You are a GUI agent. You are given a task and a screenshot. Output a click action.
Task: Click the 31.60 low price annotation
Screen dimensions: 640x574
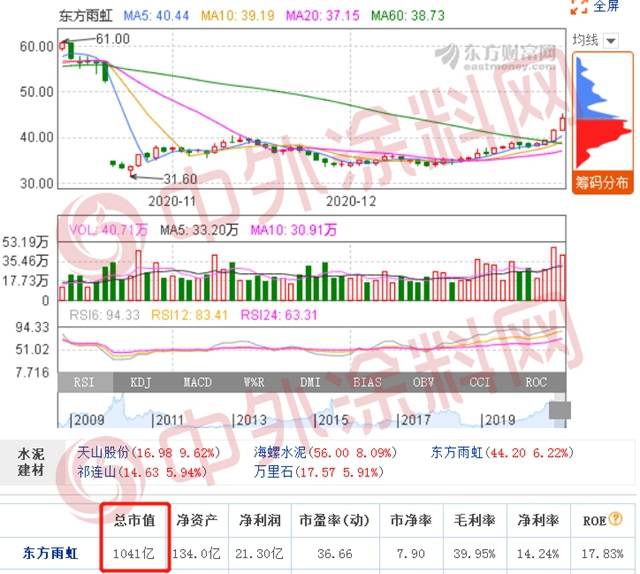pyautogui.click(x=180, y=179)
